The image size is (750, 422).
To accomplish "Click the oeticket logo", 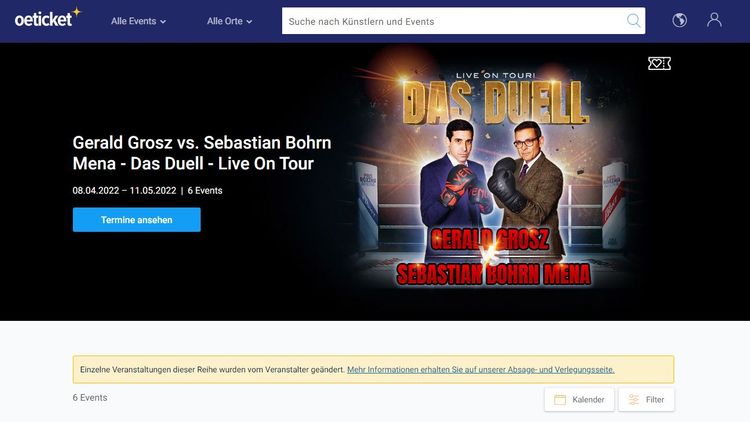I will pyautogui.click(x=48, y=18).
